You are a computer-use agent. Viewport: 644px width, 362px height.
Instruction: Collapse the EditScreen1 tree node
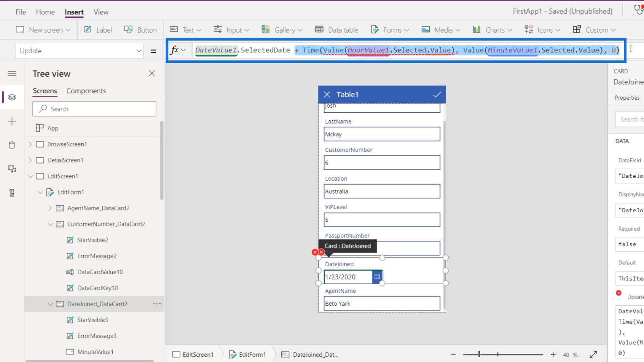pos(30,176)
